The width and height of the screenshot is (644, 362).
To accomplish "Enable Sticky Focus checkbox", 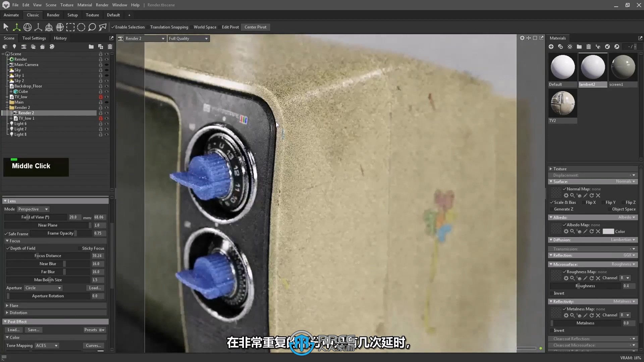I will 80,248.
